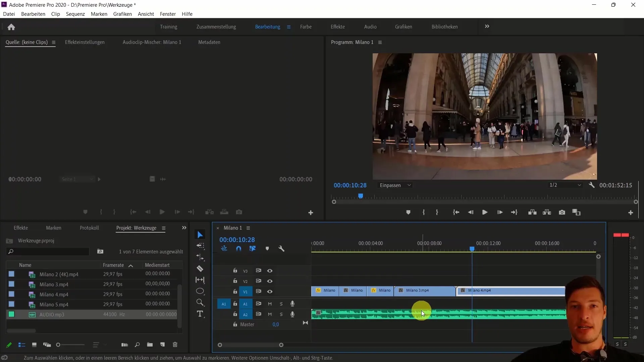
Task: Go to In point in Program monitor
Action: coord(456,212)
